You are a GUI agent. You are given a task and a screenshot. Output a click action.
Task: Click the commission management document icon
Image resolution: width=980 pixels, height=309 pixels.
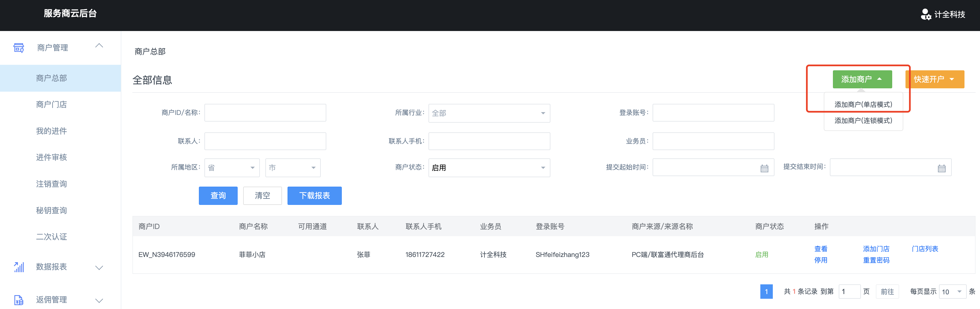19,300
